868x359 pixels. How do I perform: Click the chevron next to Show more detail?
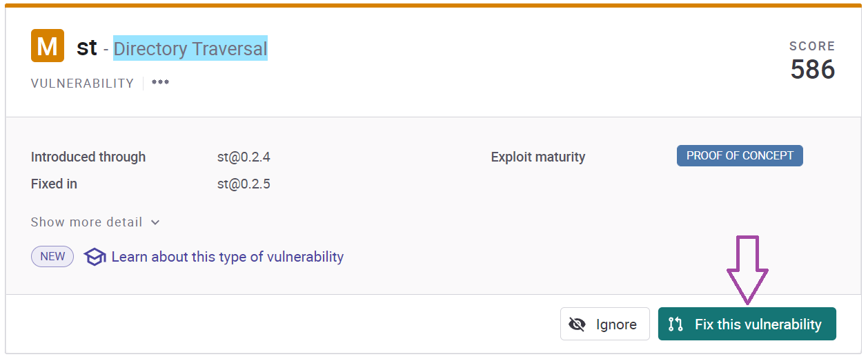pyautogui.click(x=155, y=223)
